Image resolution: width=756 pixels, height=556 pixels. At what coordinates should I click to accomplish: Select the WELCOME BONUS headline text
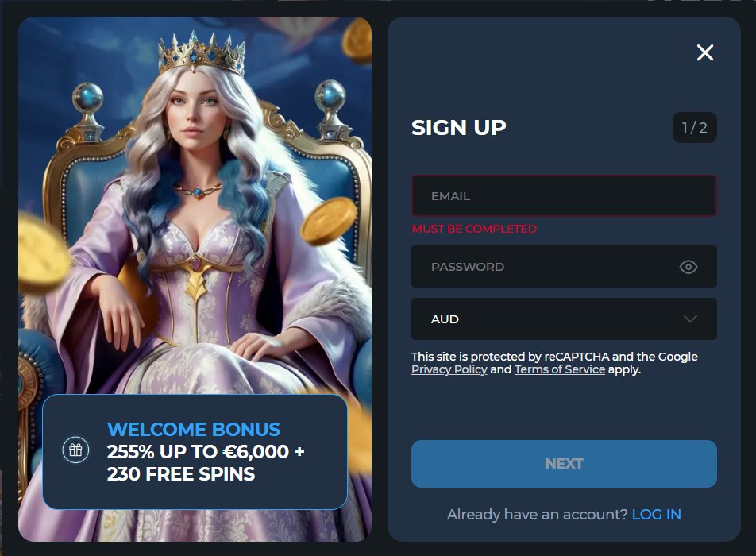coord(193,429)
